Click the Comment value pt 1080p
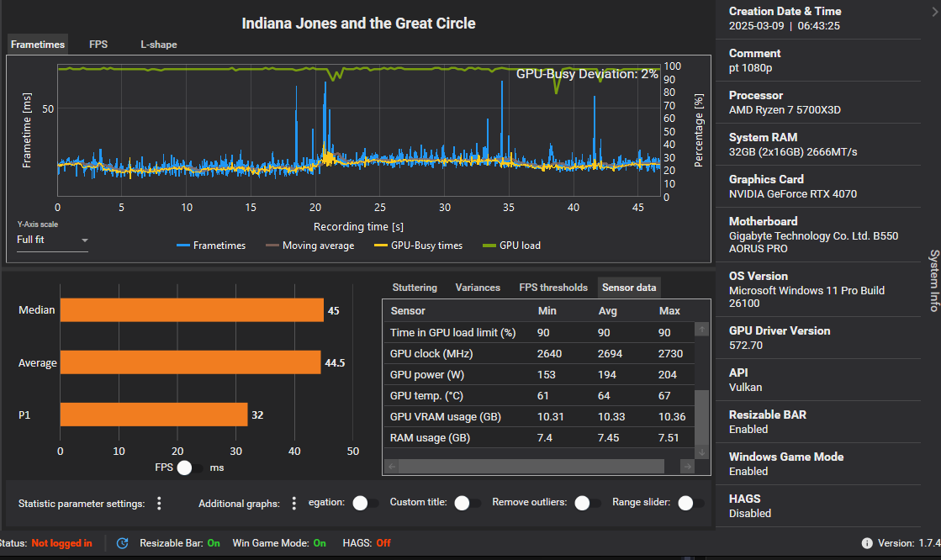 tap(751, 68)
